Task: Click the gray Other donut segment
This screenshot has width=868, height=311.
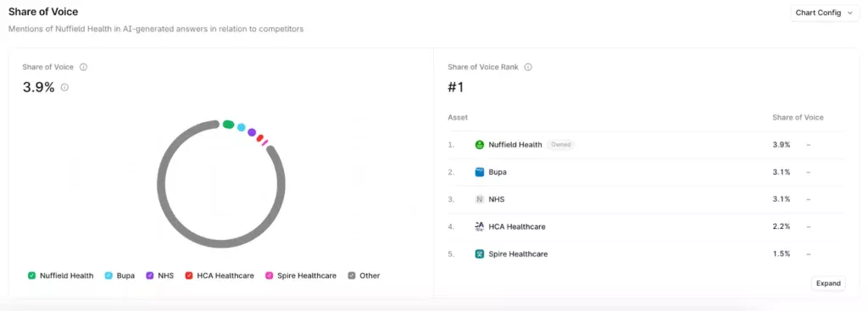Action: tap(221, 244)
